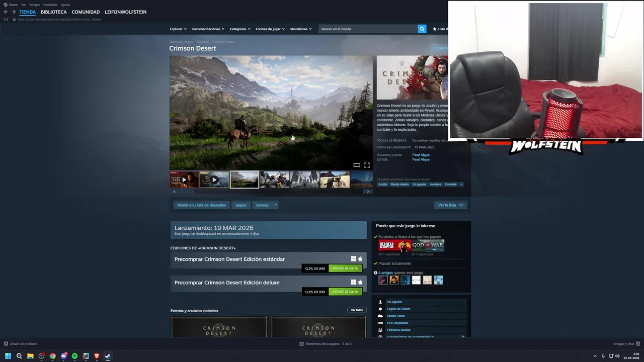Click the search magnifier button in store
The height and width of the screenshot is (362, 644).
(422, 29)
